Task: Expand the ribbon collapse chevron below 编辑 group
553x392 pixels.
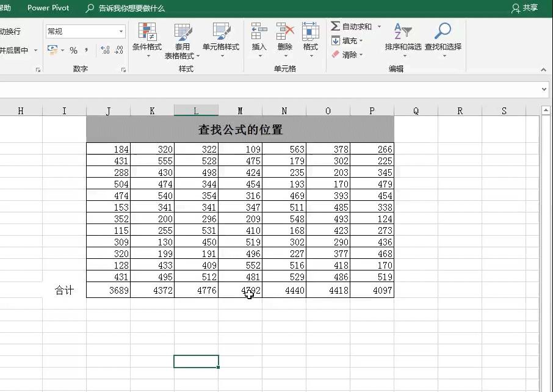Action: (543, 69)
